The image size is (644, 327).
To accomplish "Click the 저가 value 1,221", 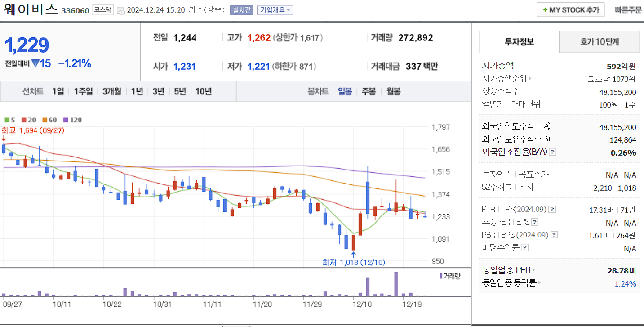I will point(258,67).
